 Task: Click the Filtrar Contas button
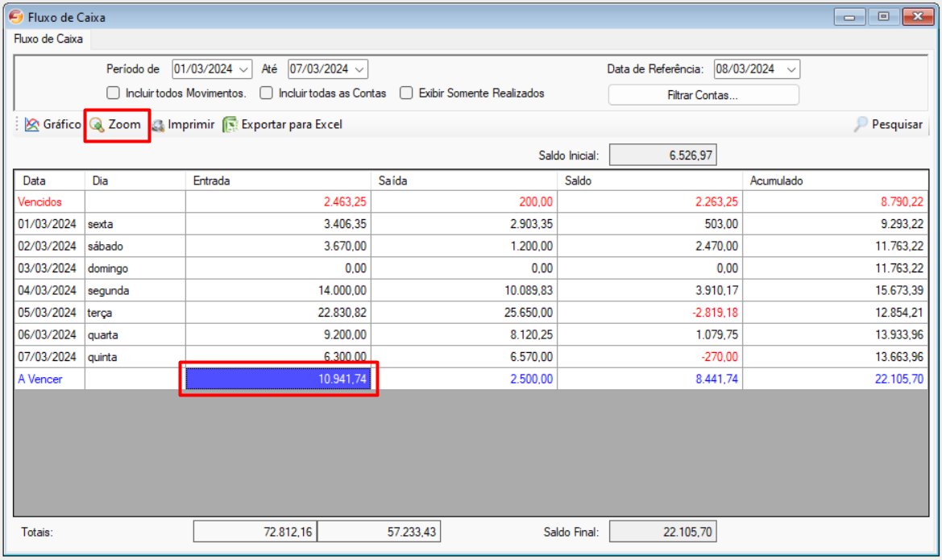pos(703,95)
